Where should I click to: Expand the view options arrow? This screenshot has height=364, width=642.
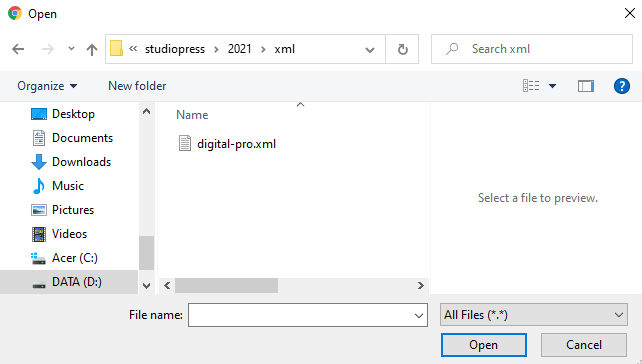[552, 86]
